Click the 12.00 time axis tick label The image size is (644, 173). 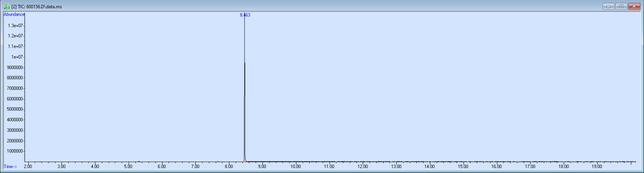(363, 166)
